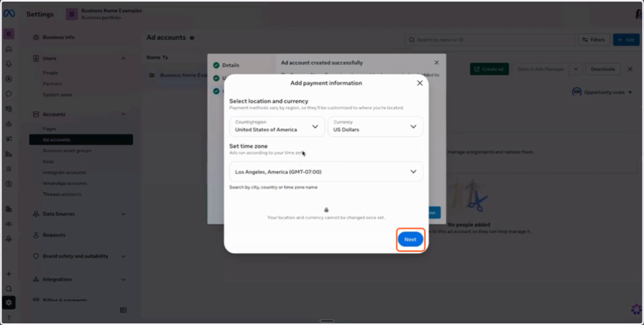Select the Business Name Examples ad account row
The height and width of the screenshot is (325, 644).
178,75
